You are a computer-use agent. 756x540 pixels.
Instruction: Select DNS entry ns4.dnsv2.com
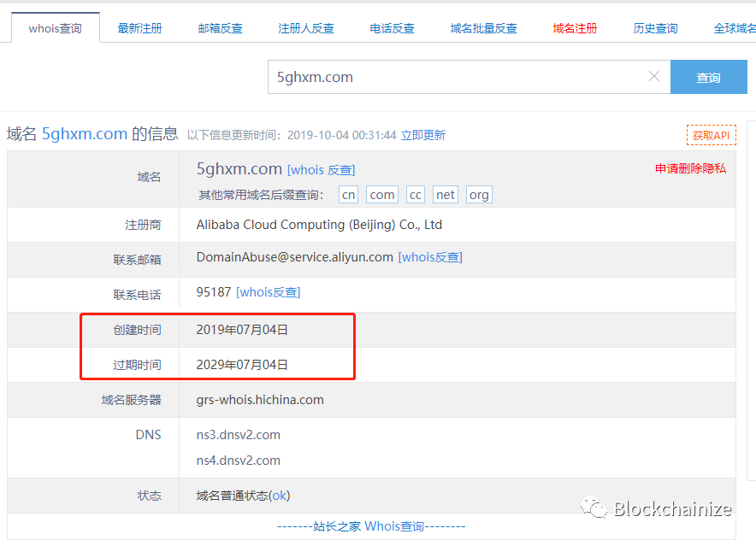pos(239,461)
